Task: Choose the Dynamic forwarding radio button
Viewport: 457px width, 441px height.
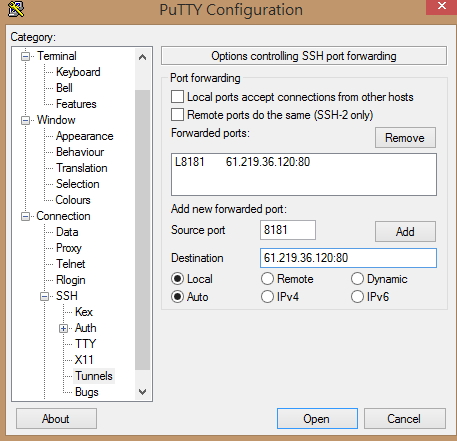Action: click(357, 279)
